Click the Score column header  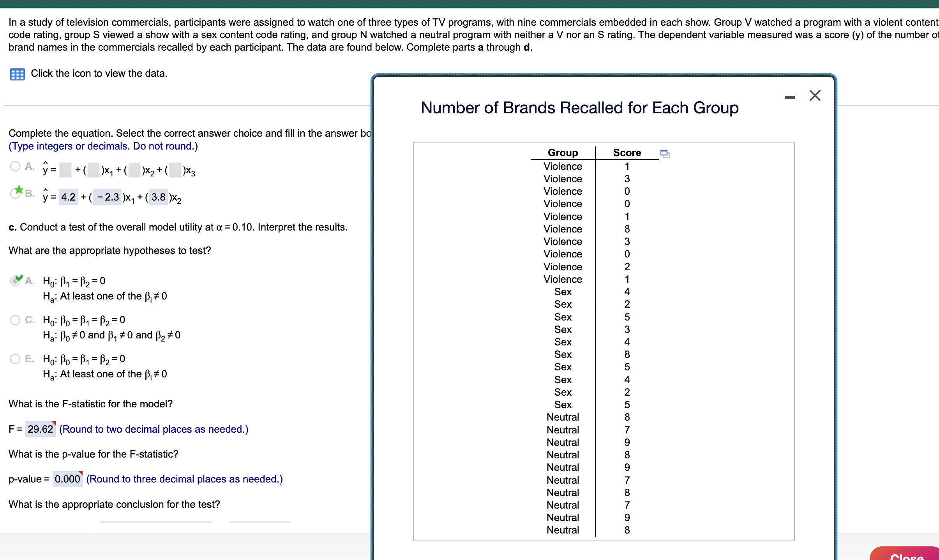[627, 153]
